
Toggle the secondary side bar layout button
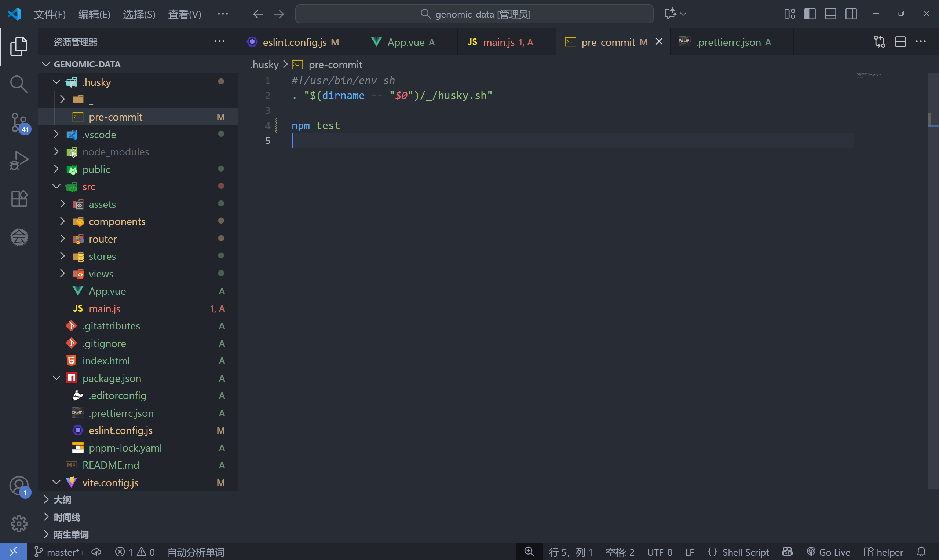click(x=851, y=14)
